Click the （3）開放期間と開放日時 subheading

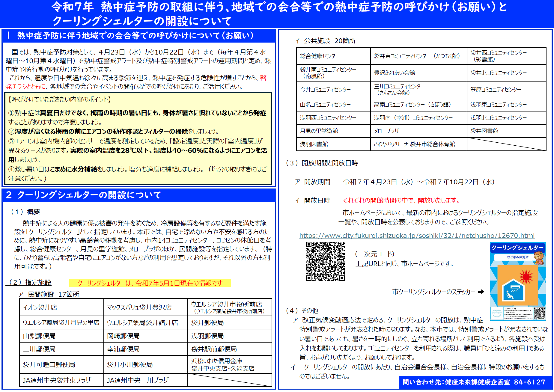point(320,163)
